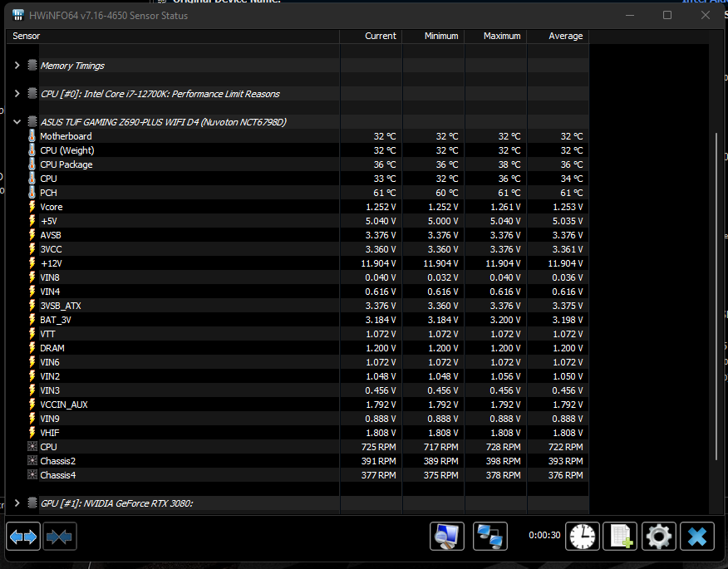
Task: Click the Motherboard thermometer icon
Action: tap(32, 136)
